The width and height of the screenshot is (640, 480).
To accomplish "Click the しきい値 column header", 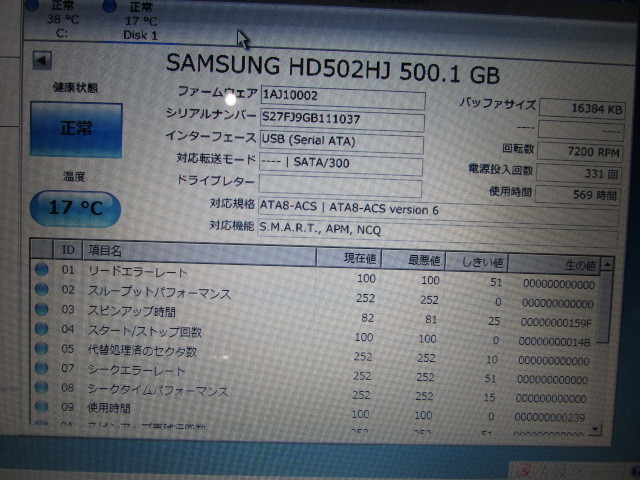I will [477, 262].
